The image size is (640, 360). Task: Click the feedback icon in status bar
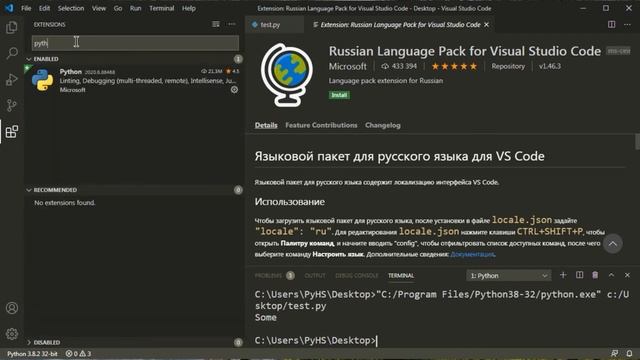(614, 353)
